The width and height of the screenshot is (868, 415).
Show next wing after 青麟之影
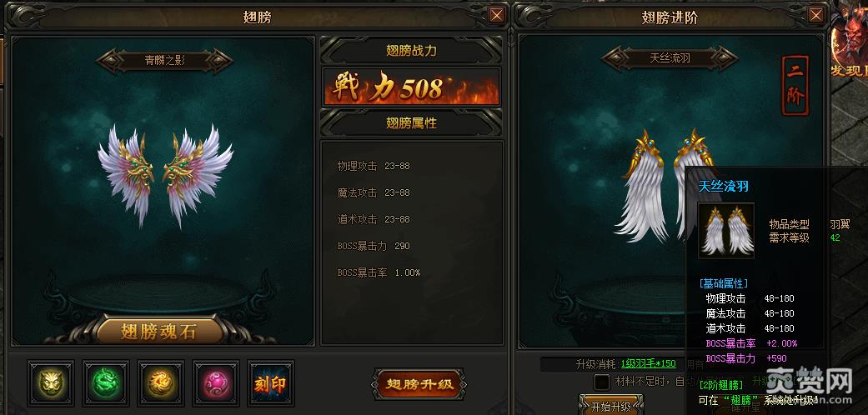(x=222, y=60)
